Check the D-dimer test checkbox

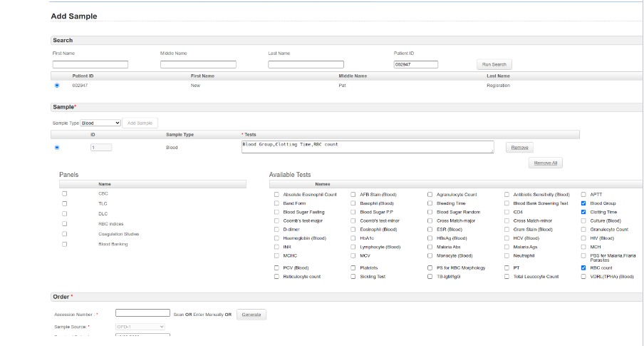276,230
